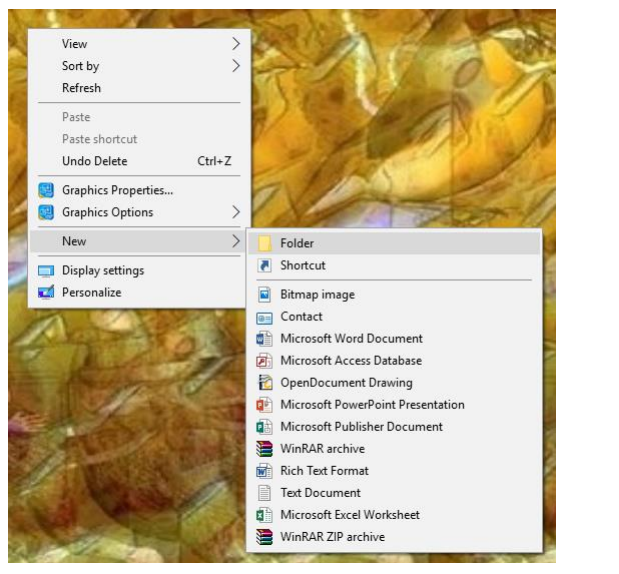
Task: Create a Microsoft Excel Worksheet
Action: point(394,515)
